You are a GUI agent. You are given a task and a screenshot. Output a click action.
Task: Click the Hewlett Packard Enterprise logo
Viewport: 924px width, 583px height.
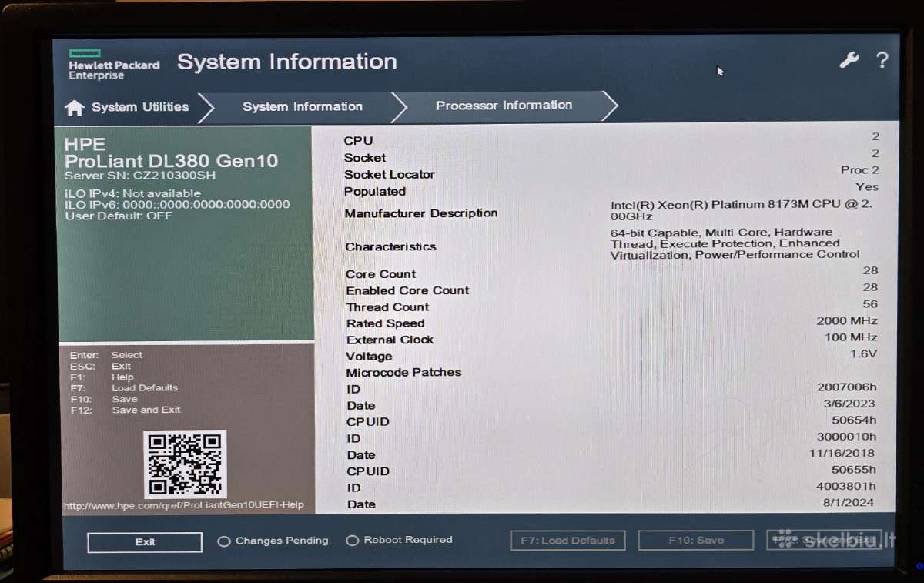114,65
